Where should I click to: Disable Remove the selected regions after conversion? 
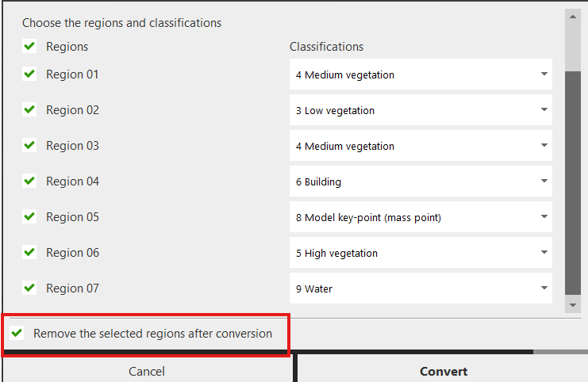[17, 333]
